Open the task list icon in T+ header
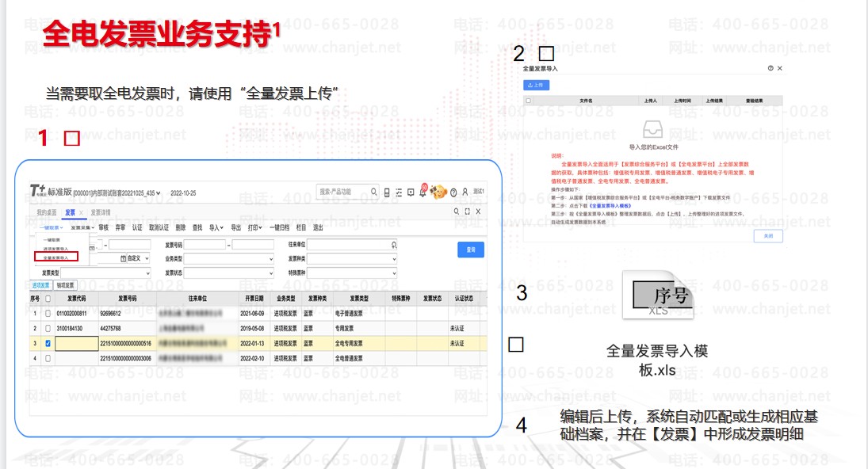868x469 pixels. click(399, 193)
